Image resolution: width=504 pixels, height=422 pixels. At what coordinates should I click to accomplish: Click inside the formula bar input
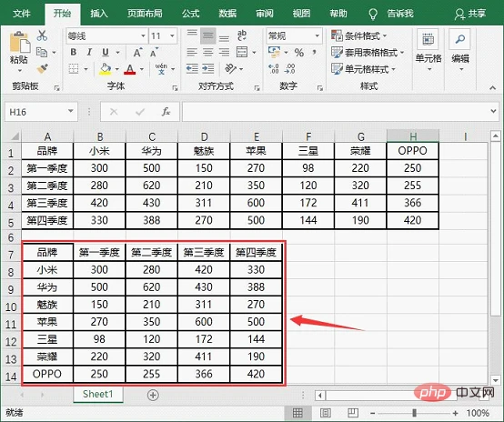(336, 112)
